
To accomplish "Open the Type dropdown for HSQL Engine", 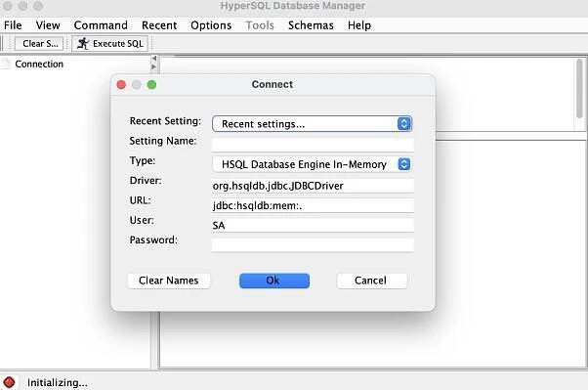I will [x=312, y=164].
